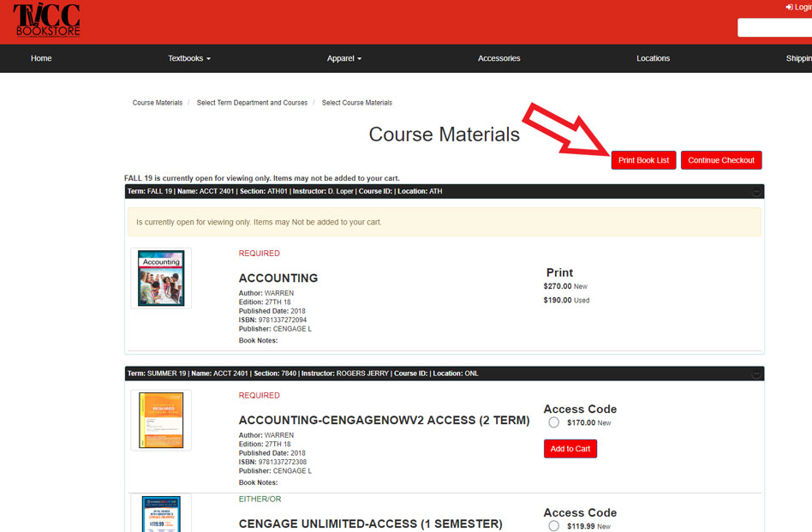Click the search input field in header
The height and width of the screenshot is (532, 812).
774,27
